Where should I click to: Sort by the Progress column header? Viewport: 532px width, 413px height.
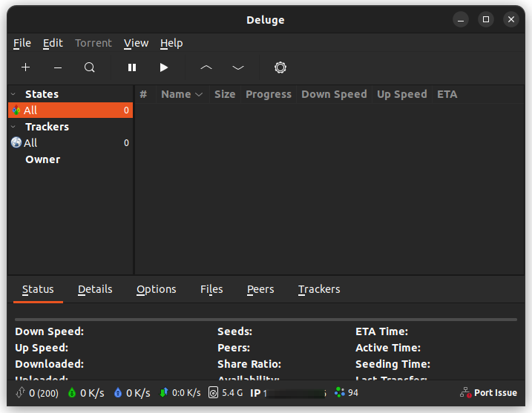click(269, 94)
